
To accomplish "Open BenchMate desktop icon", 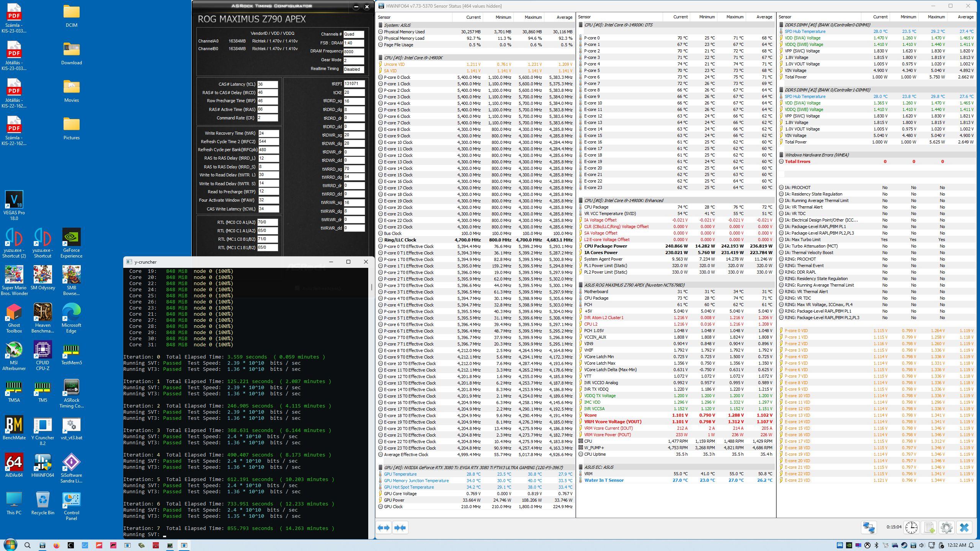I will (14, 428).
